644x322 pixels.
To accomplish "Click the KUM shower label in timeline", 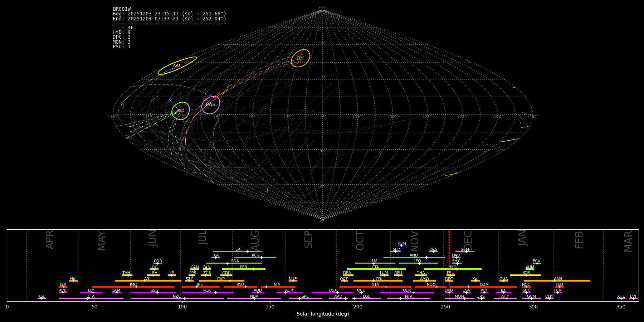I will (x=402, y=244).
